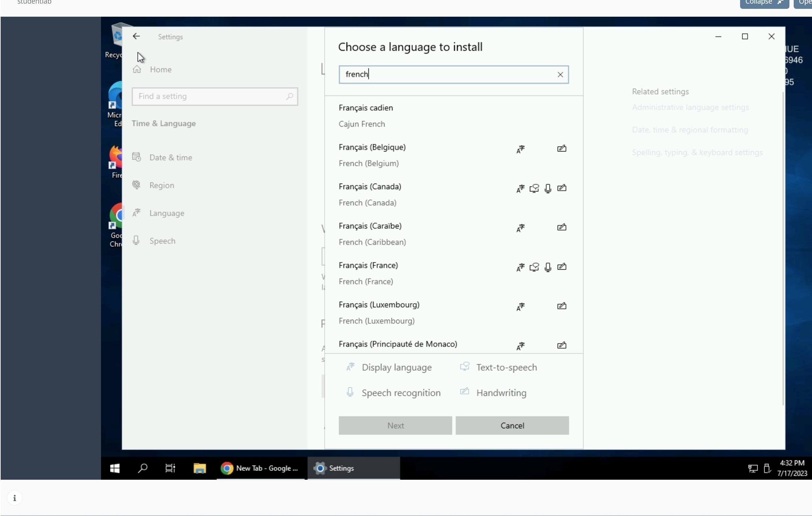
Task: Click the Speech recognition legend icon
Action: 350,392
